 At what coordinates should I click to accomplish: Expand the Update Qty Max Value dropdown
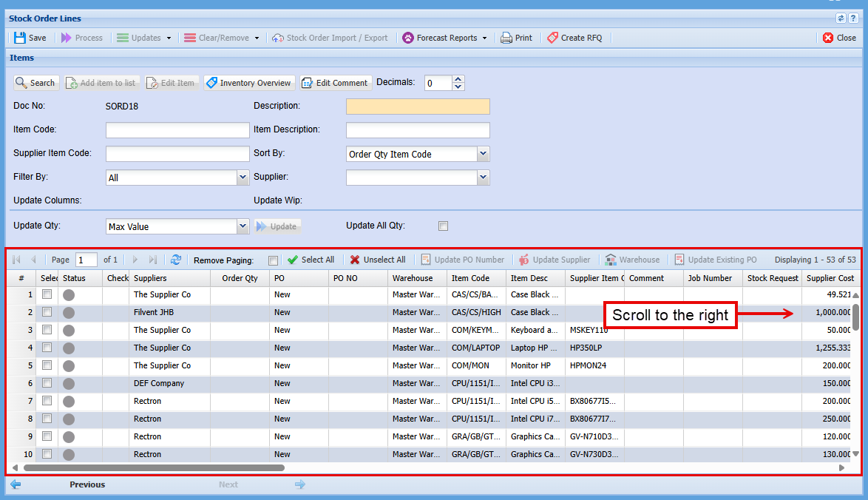tap(243, 226)
